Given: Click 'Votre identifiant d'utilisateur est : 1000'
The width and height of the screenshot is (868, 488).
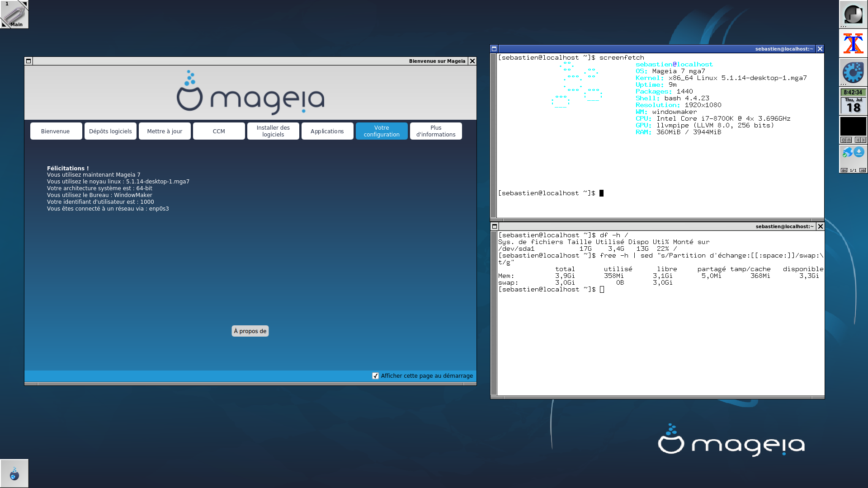Looking at the screenshot, I should pyautogui.click(x=100, y=202).
